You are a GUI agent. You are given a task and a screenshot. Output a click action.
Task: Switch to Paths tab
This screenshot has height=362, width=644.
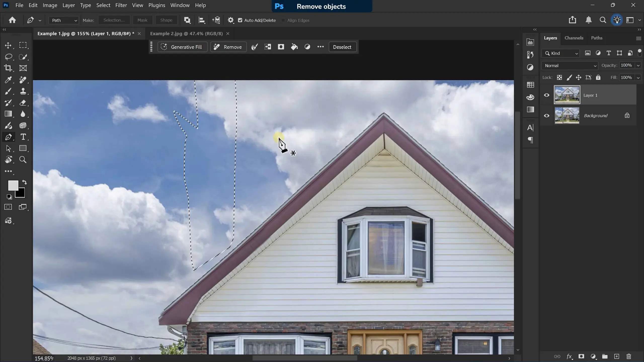(596, 38)
